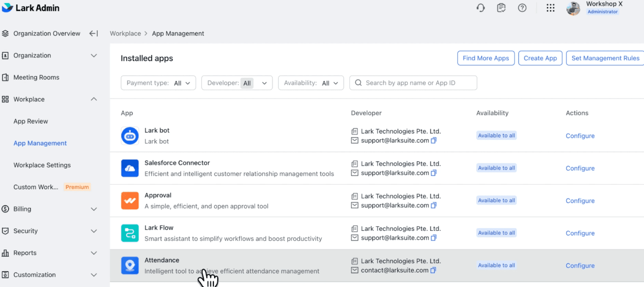Open customer support headset icon
Image resolution: width=644 pixels, height=287 pixels.
481,8
